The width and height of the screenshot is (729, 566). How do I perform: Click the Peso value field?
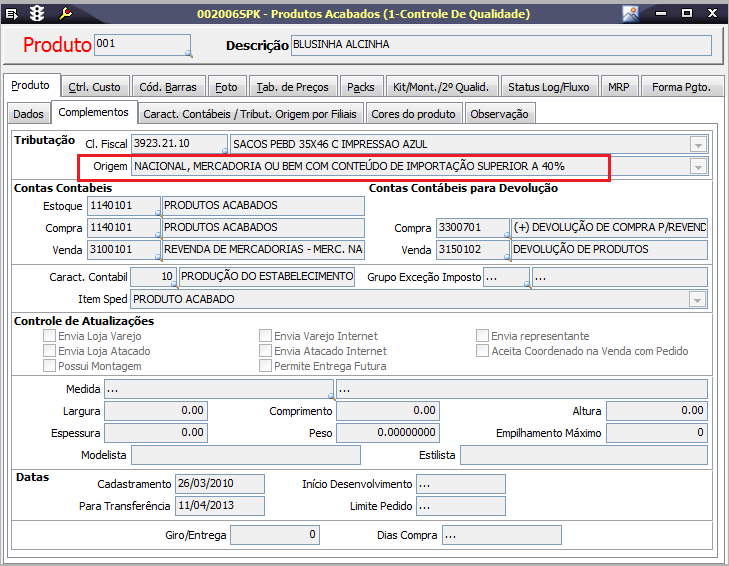[x=388, y=433]
